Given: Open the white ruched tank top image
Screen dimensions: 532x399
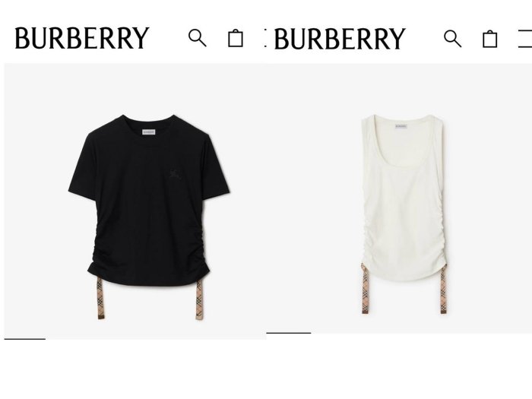Looking at the screenshot, I should 404,214.
